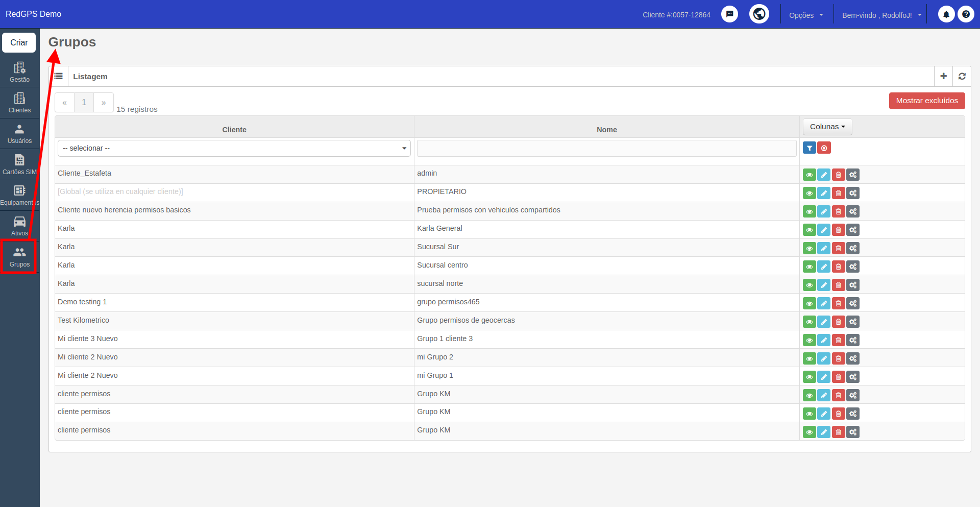Go to next page with » button
This screenshot has width=980, height=507.
click(104, 103)
